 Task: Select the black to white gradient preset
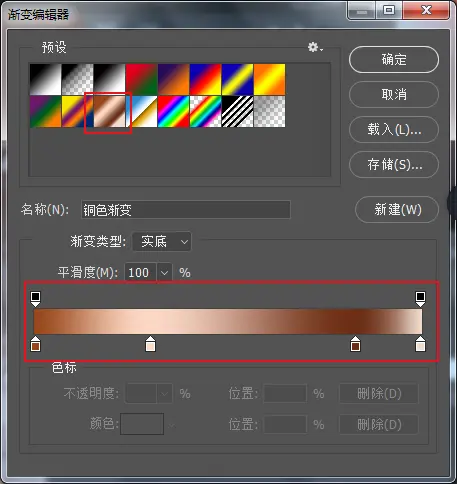coord(46,79)
